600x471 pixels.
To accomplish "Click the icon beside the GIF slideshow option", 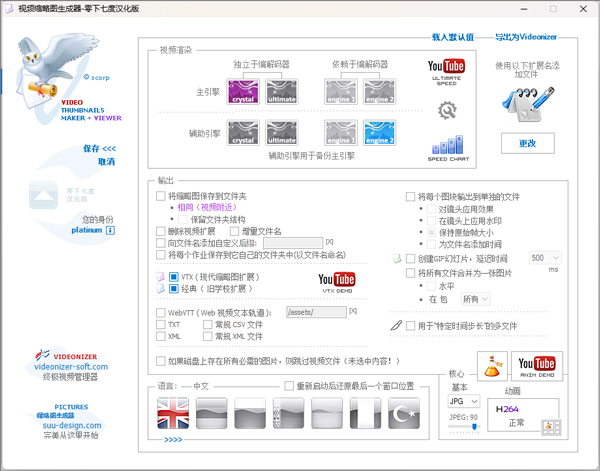I will tap(397, 259).
